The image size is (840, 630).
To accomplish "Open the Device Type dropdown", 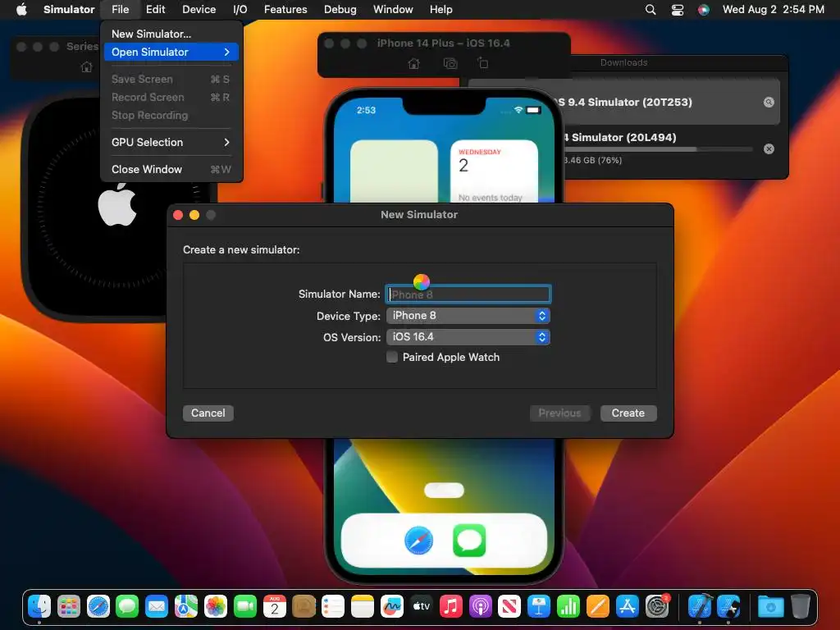I will [x=468, y=316].
